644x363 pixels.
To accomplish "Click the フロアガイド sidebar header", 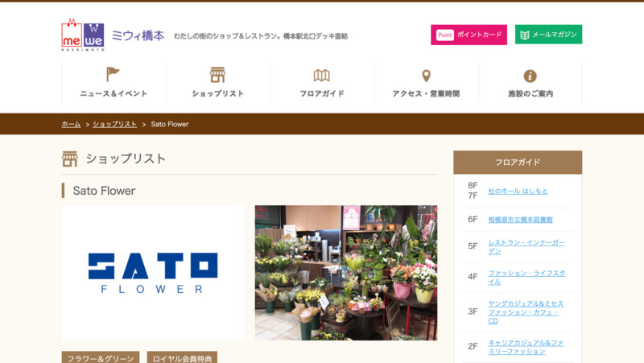I will tap(518, 163).
